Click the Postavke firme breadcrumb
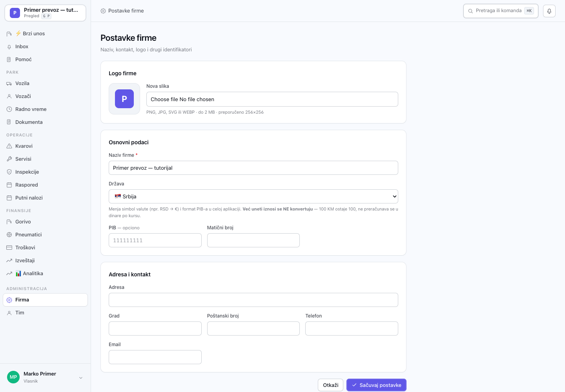The height and width of the screenshot is (392, 565). (122, 11)
